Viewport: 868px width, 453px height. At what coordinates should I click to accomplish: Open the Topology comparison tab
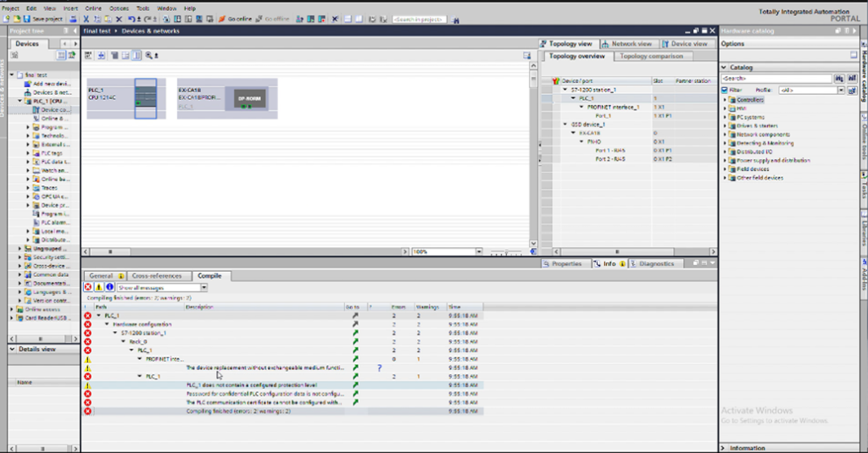click(x=652, y=57)
